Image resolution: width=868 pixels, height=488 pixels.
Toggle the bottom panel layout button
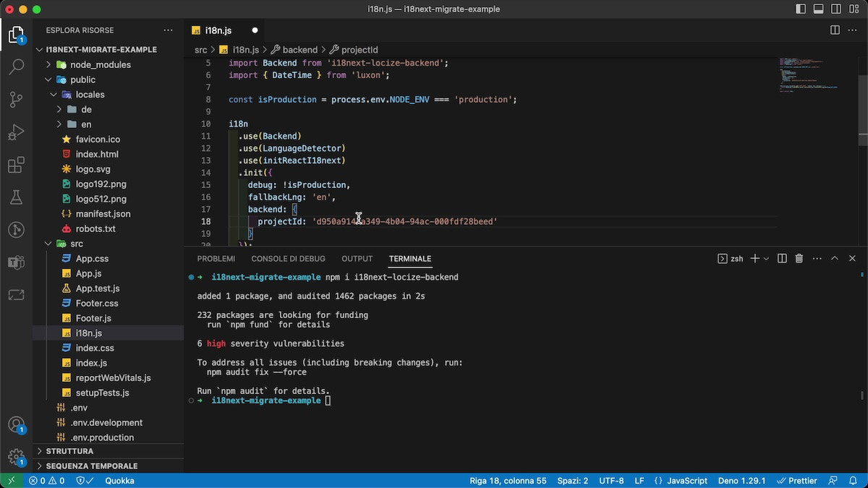pos(818,9)
